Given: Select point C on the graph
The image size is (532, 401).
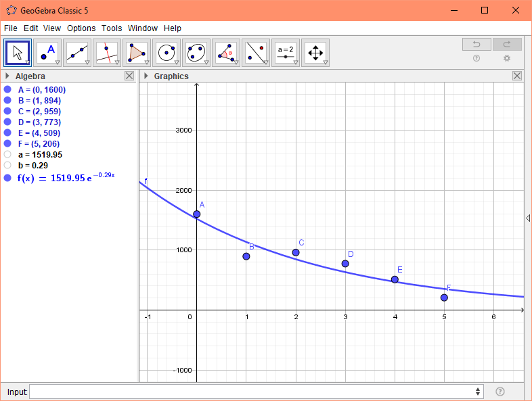Looking at the screenshot, I should (x=296, y=252).
